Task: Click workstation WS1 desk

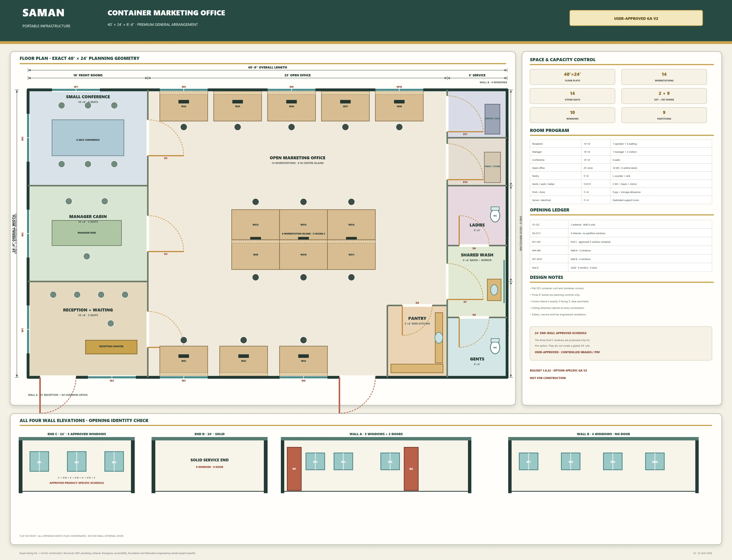Action: coord(184,361)
